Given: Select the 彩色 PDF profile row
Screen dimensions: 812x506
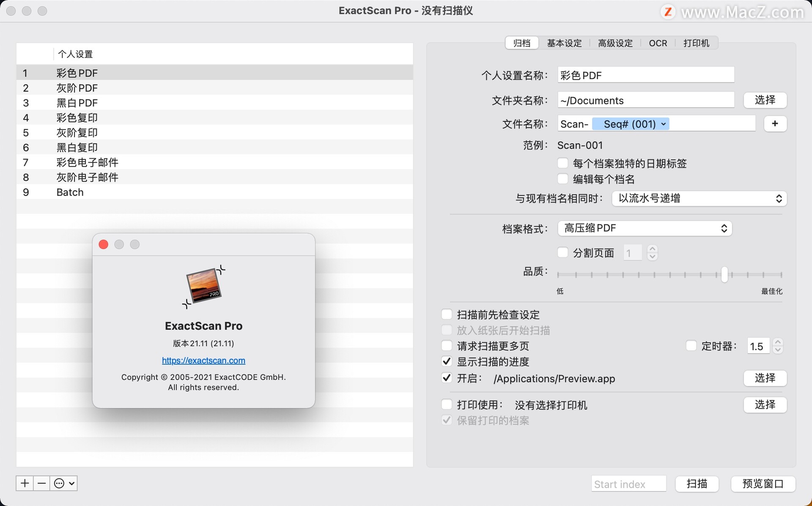Looking at the screenshot, I should [x=215, y=72].
